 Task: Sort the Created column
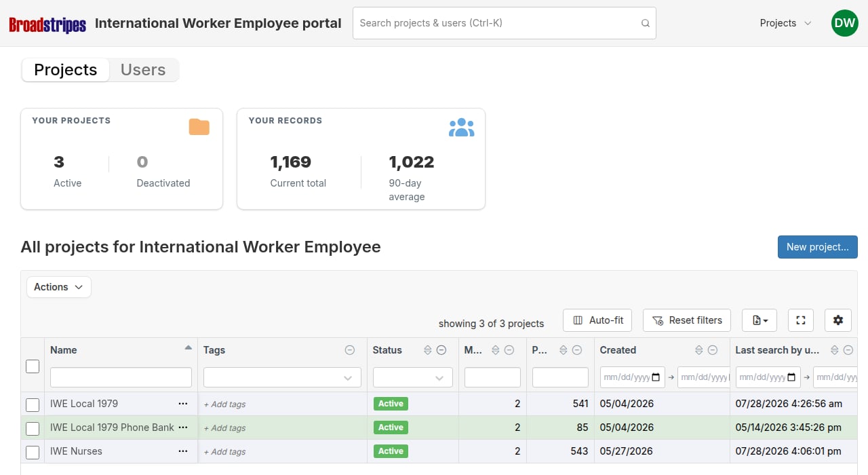coord(699,350)
